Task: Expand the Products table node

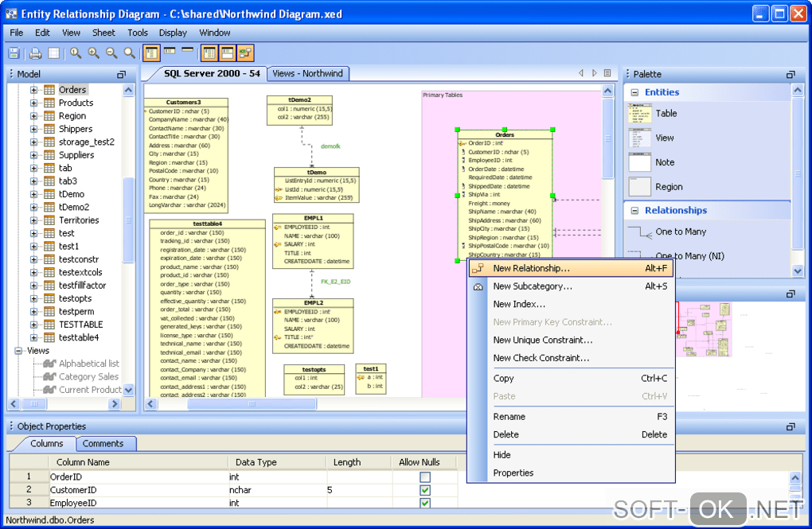Action: pyautogui.click(x=33, y=103)
